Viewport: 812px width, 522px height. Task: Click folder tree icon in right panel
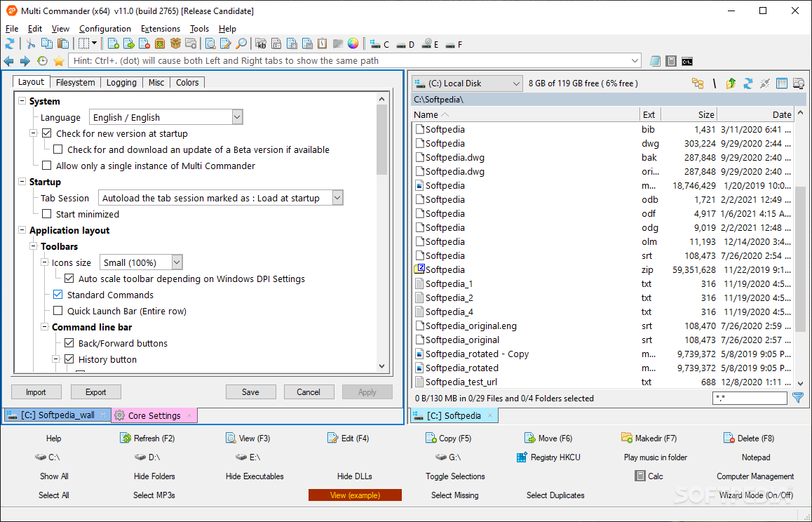point(698,83)
